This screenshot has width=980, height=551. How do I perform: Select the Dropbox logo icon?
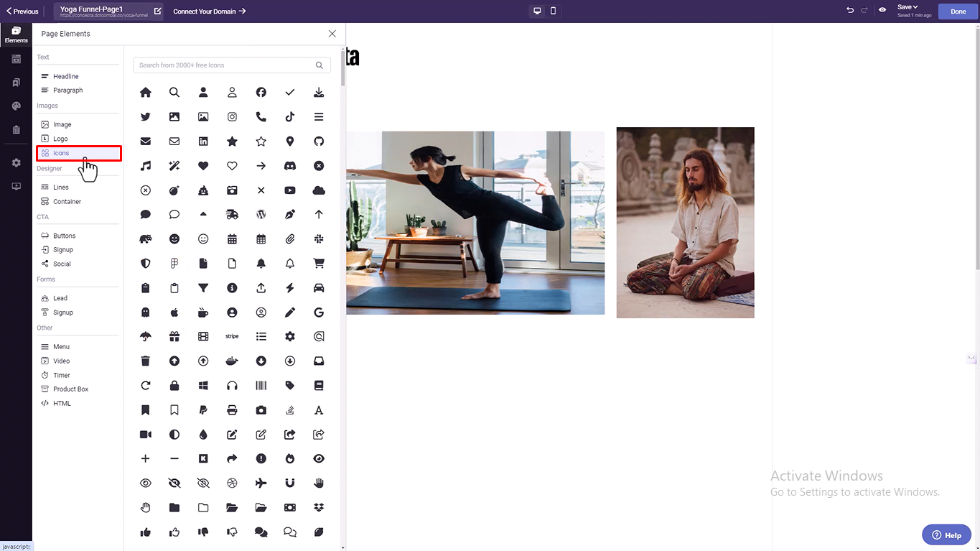click(319, 507)
